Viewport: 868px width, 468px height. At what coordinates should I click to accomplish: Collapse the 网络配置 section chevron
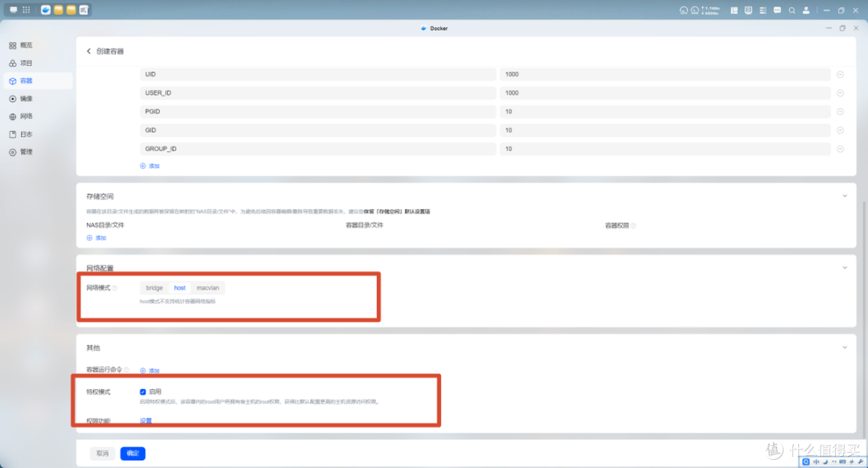[845, 268]
